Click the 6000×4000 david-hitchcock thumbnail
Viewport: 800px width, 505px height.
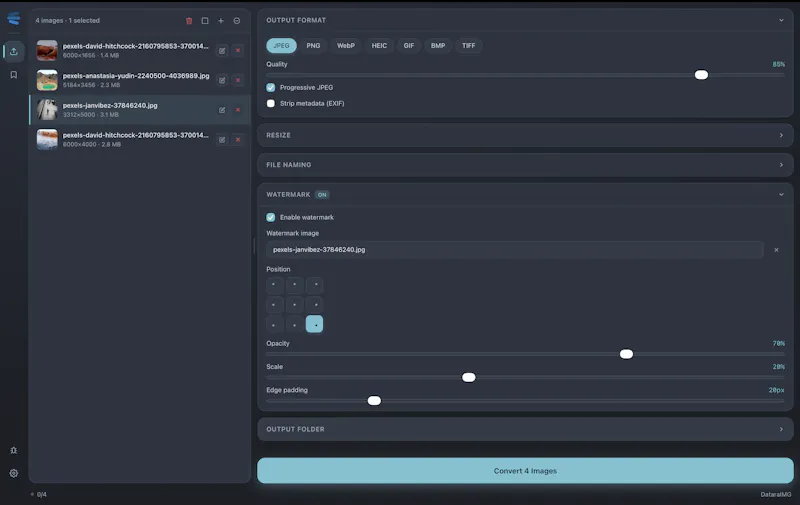[x=47, y=139]
